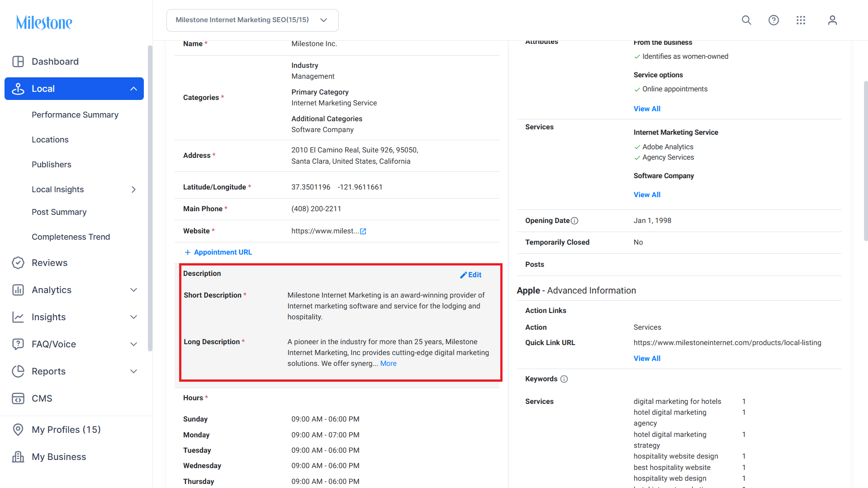Open My Profiles (15)
868x488 pixels.
(x=66, y=430)
